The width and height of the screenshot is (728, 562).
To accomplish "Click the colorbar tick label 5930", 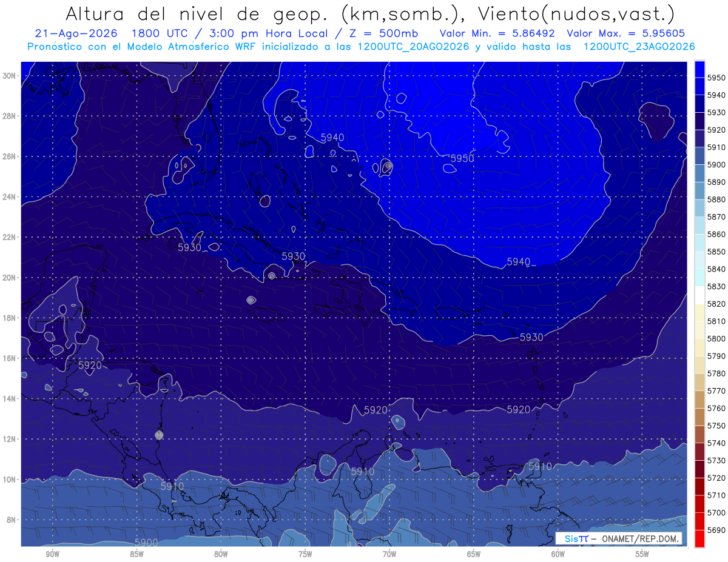I will coord(716,113).
